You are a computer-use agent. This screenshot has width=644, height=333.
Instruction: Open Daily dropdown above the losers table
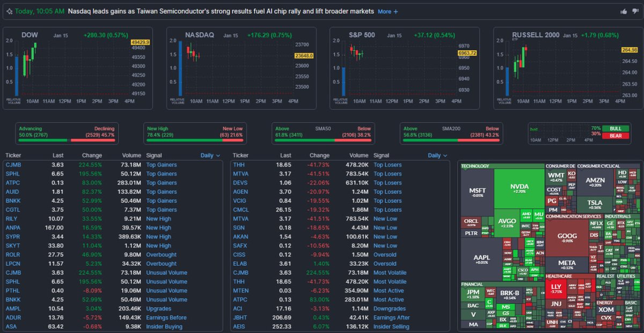coord(438,156)
